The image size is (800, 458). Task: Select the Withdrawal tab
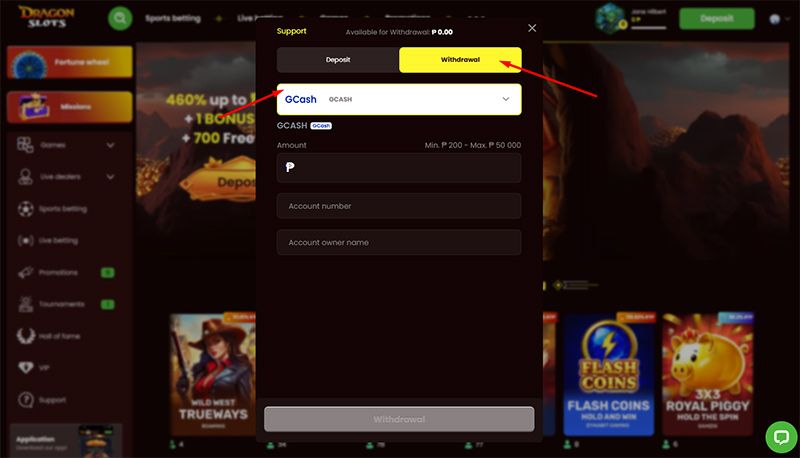coord(460,60)
